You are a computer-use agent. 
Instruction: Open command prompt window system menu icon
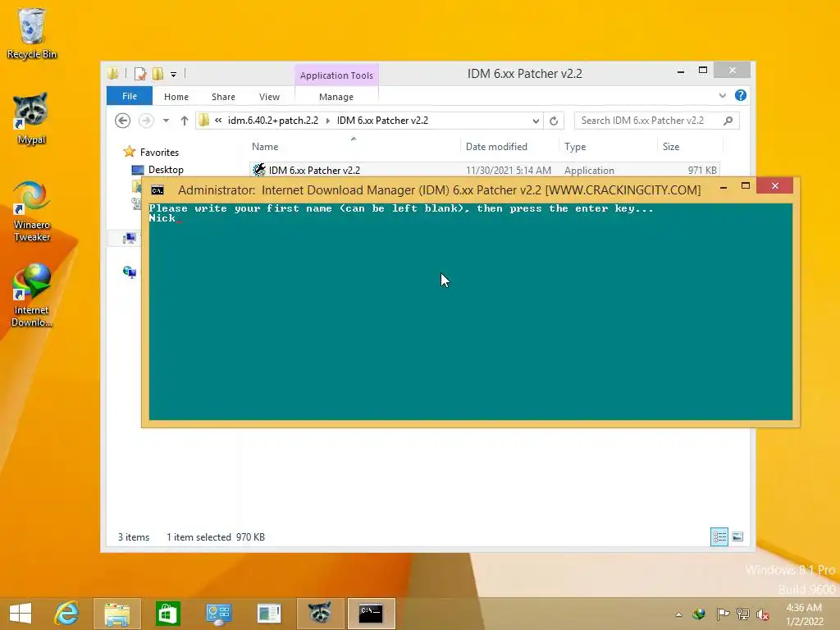(157, 190)
